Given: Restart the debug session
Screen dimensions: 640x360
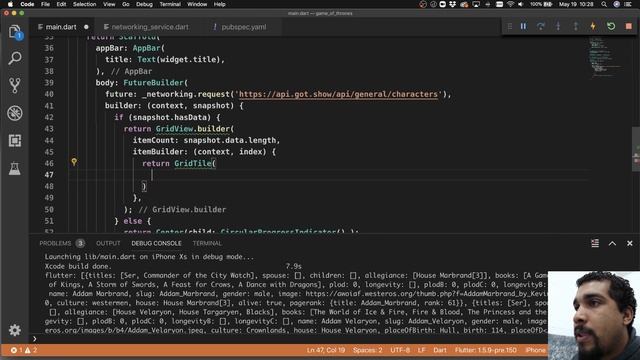Looking at the screenshot, I should pos(611,26).
